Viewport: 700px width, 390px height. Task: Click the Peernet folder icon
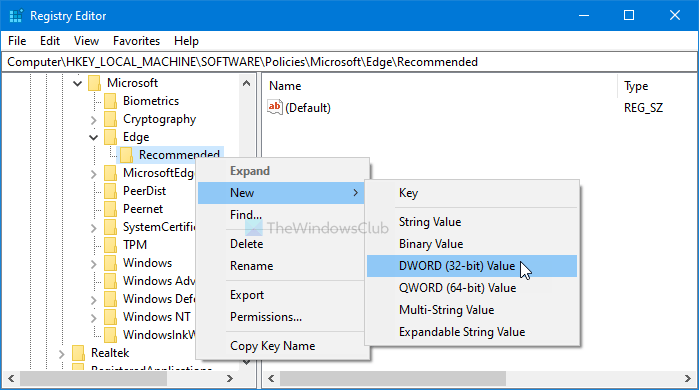point(110,209)
